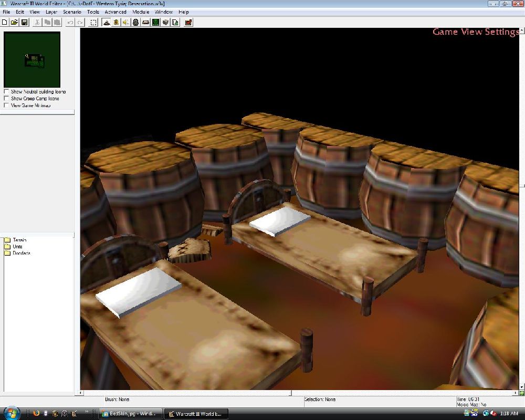
Task: Enable Show Creep Camp Icons checkbox
Action: coord(6,99)
